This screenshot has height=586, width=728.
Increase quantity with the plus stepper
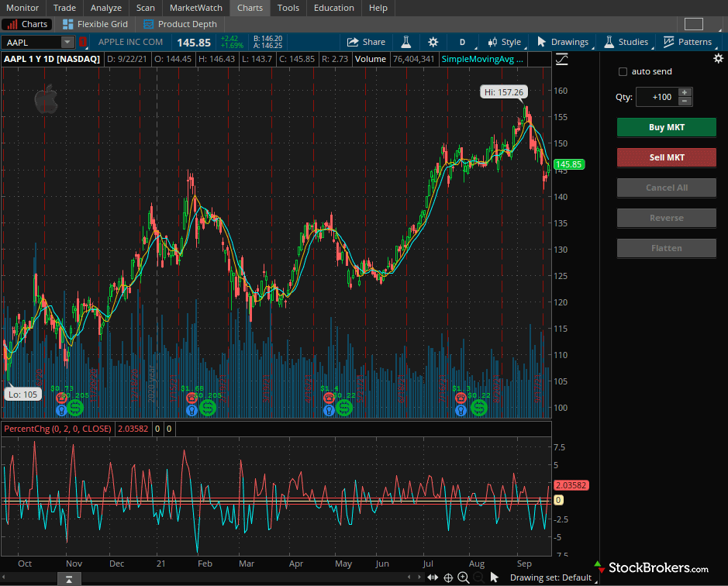pos(685,92)
